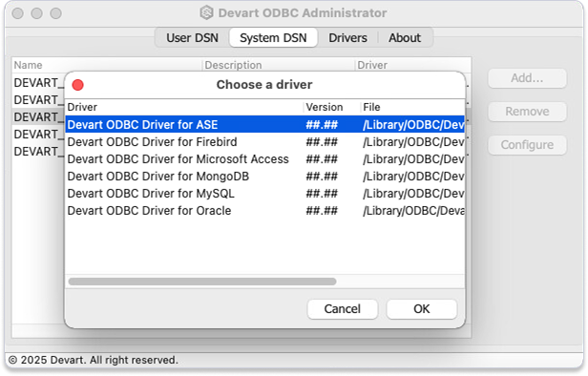The image size is (588, 376).
Task: Click version cell of the Firebird driver row
Action: coord(322,142)
